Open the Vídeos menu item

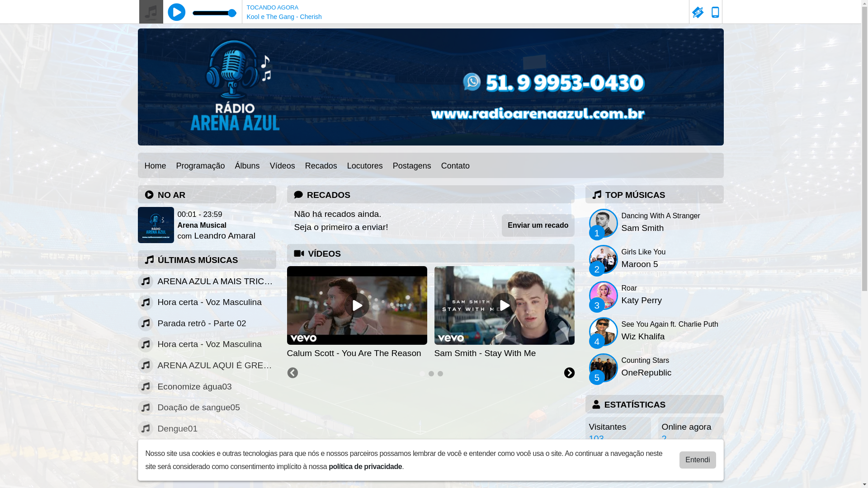coord(283,166)
